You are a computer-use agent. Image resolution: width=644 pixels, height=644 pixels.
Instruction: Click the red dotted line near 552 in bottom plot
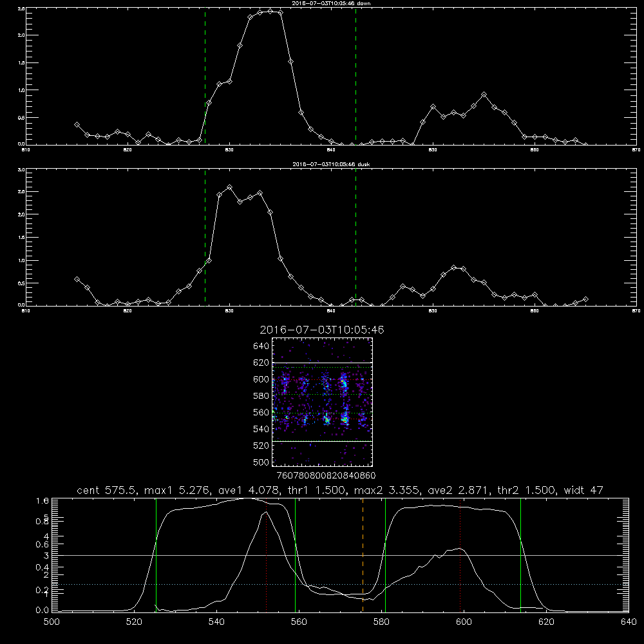pyautogui.click(x=266, y=555)
